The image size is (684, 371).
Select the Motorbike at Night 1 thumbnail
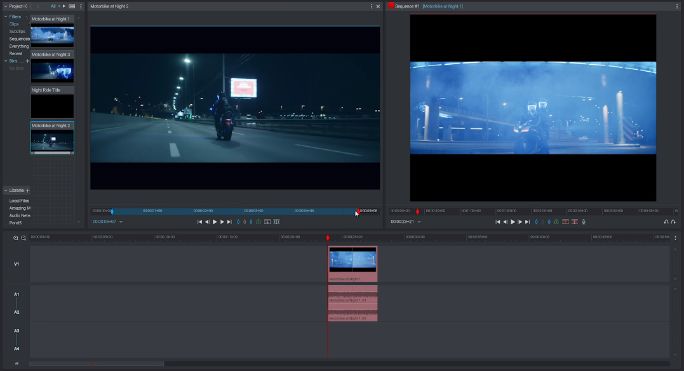click(52, 37)
